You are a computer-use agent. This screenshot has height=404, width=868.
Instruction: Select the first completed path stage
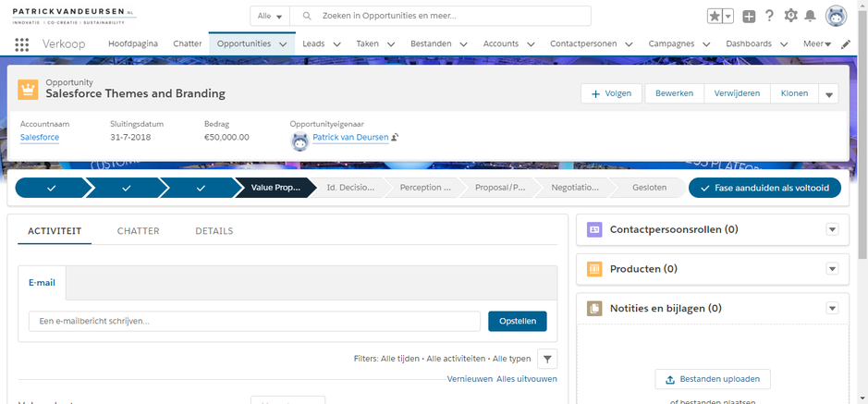tap(51, 189)
